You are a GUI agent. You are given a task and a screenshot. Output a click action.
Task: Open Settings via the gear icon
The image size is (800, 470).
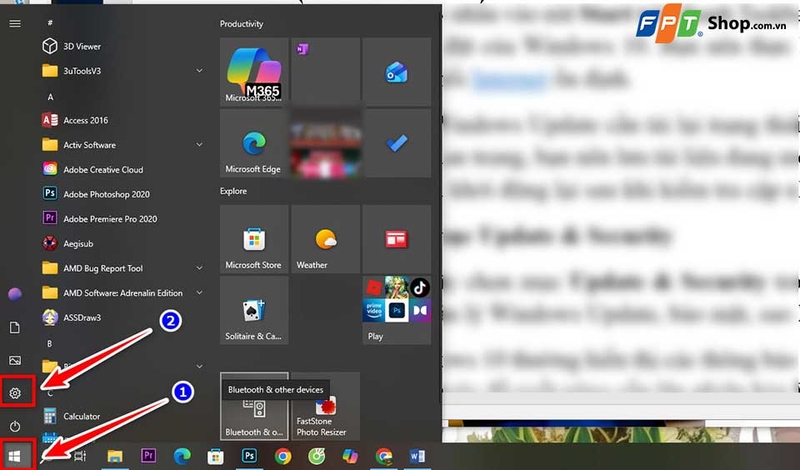pyautogui.click(x=15, y=393)
